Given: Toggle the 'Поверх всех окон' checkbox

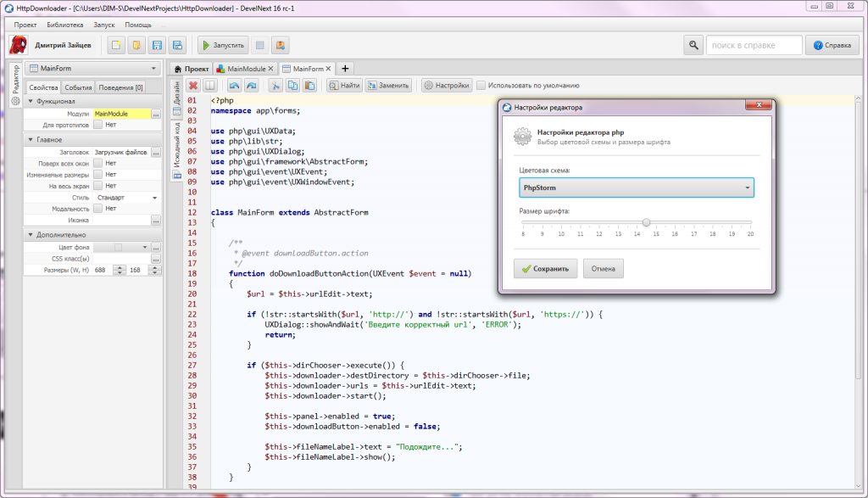Looking at the screenshot, I should pos(98,163).
